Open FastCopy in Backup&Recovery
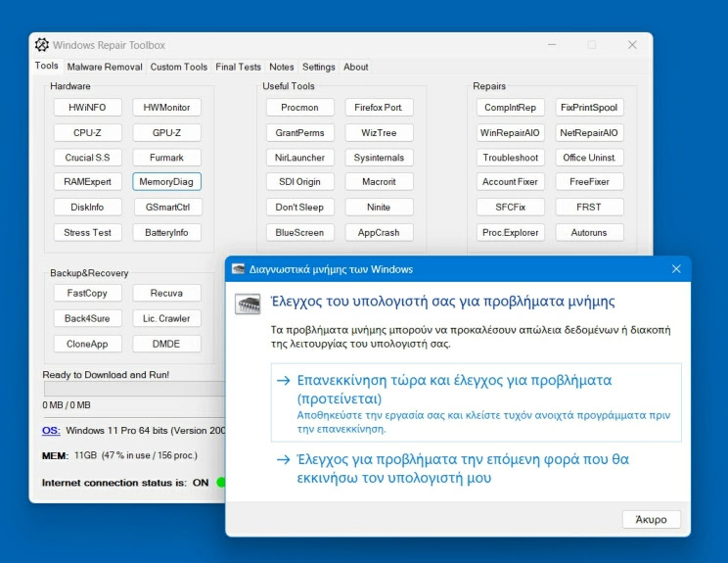Viewport: 728px width, 563px height. click(x=87, y=293)
